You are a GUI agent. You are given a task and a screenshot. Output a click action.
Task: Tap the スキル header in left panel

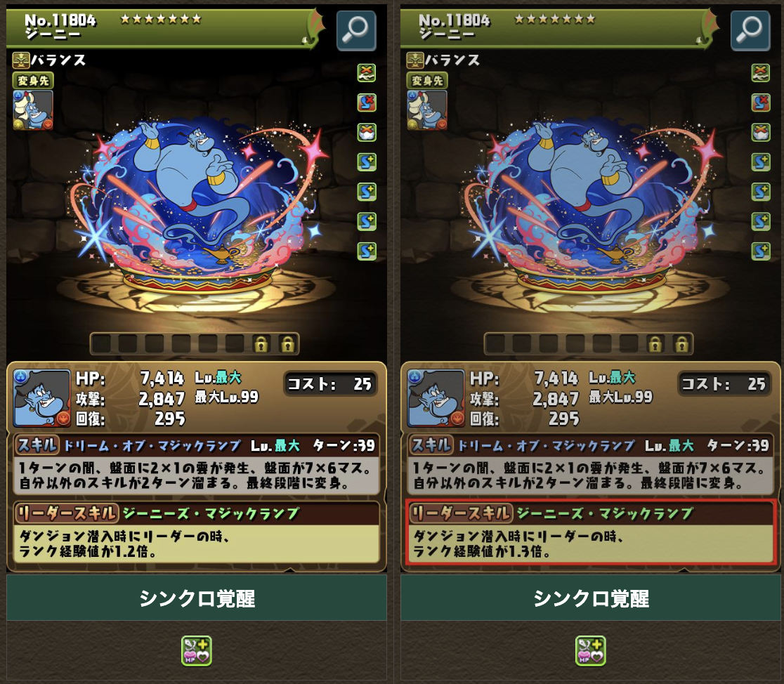point(37,445)
